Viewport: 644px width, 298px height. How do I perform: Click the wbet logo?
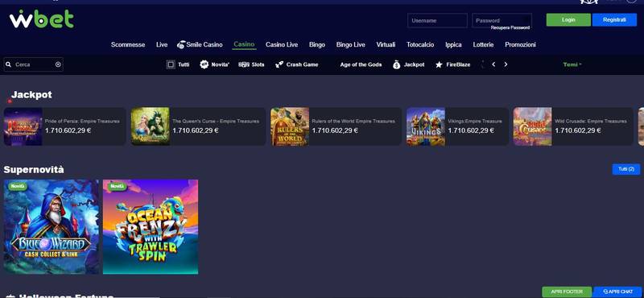click(x=42, y=19)
